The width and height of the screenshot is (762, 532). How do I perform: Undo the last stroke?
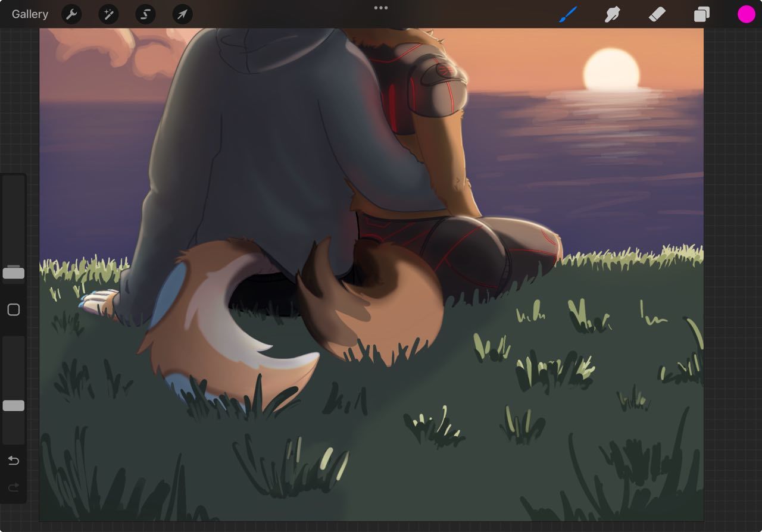pyautogui.click(x=14, y=461)
